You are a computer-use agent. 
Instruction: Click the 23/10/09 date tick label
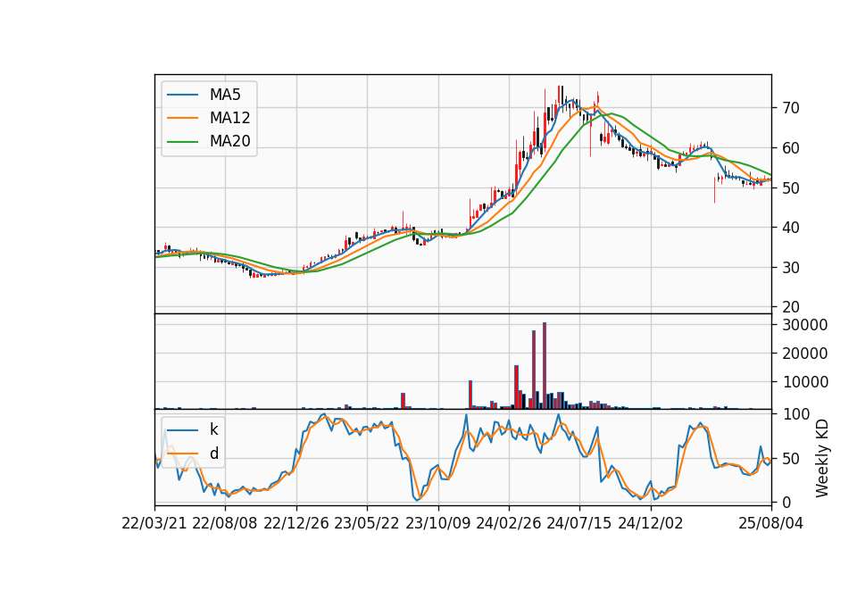pyautogui.click(x=437, y=523)
